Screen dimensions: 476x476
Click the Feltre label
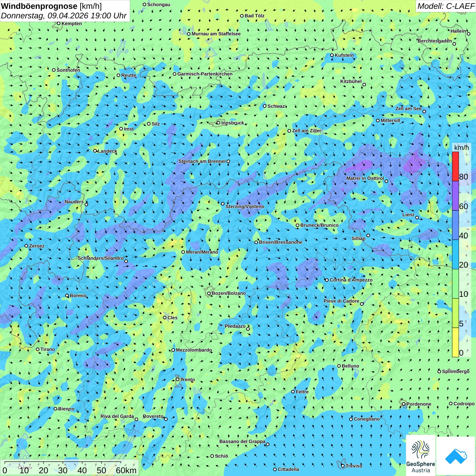[302, 392]
